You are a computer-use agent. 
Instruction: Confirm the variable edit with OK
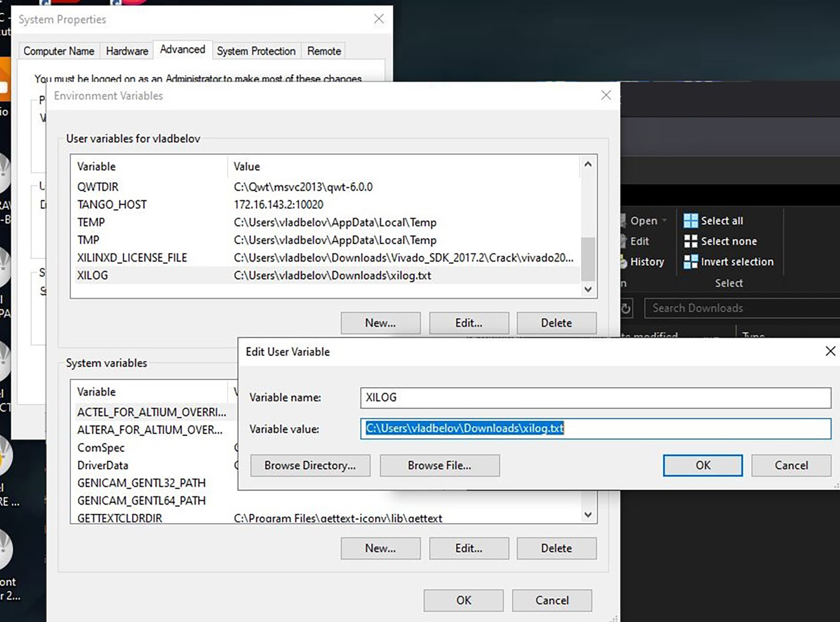tap(702, 465)
